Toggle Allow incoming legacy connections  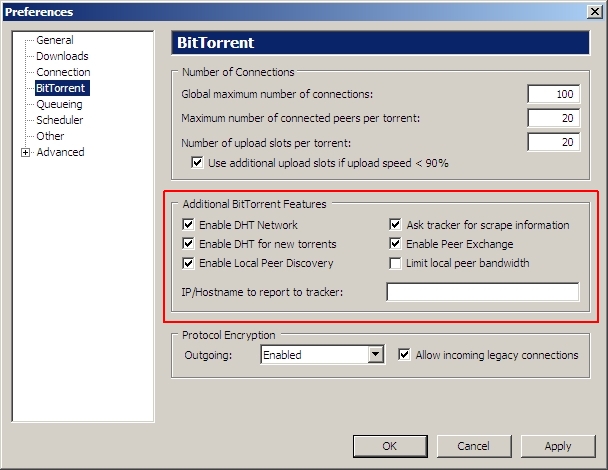click(x=404, y=354)
